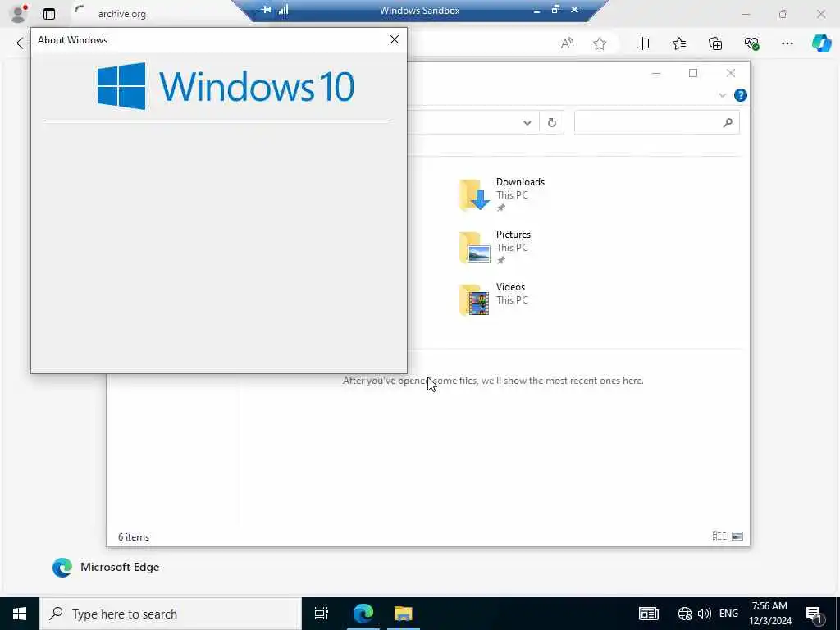Click the ENG language indicator
This screenshot has width=840, height=630.
(x=728, y=614)
